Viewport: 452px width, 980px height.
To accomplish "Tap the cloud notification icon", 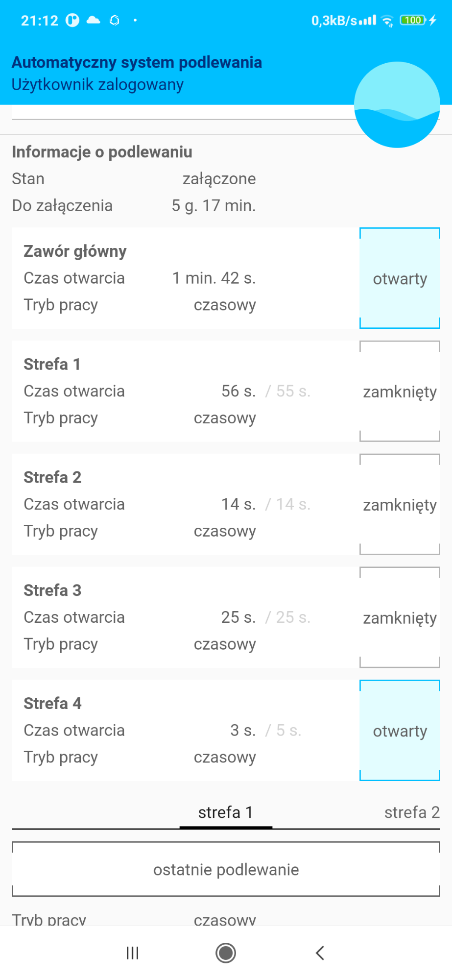I will pyautogui.click(x=93, y=20).
